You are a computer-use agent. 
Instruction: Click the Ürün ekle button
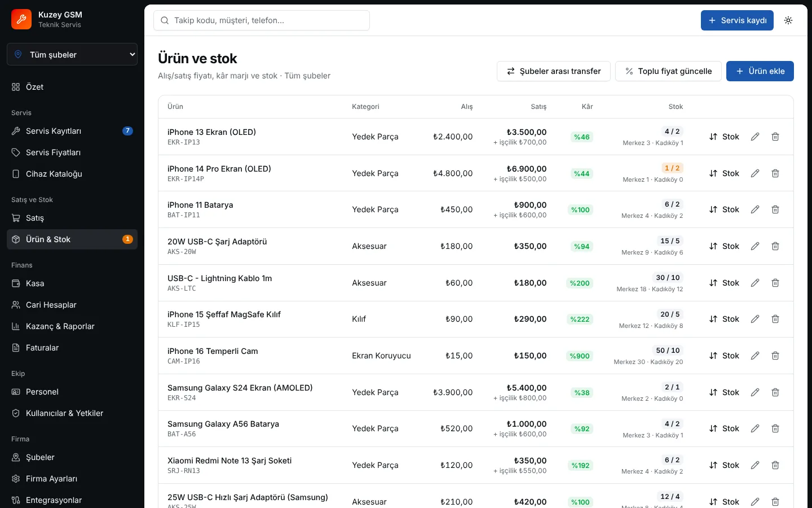coord(760,71)
